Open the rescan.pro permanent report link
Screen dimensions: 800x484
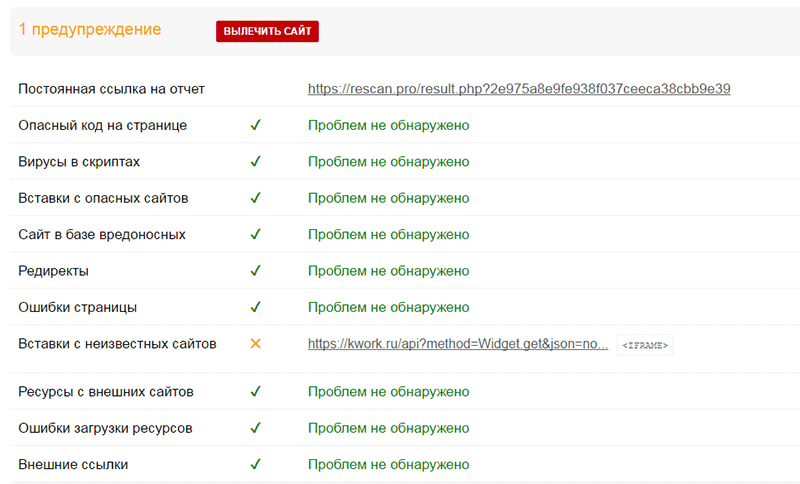[x=519, y=89]
